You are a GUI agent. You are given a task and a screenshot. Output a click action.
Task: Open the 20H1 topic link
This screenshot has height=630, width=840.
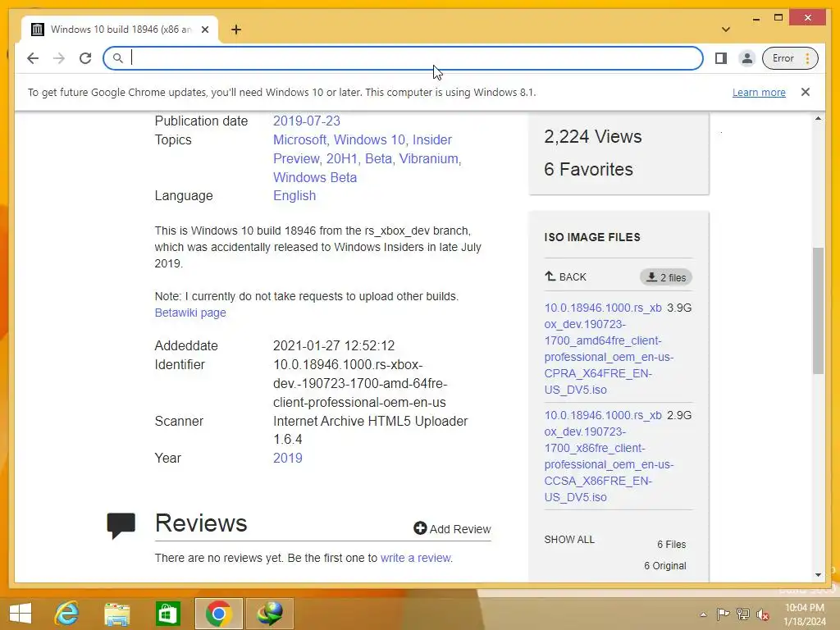[x=342, y=158]
